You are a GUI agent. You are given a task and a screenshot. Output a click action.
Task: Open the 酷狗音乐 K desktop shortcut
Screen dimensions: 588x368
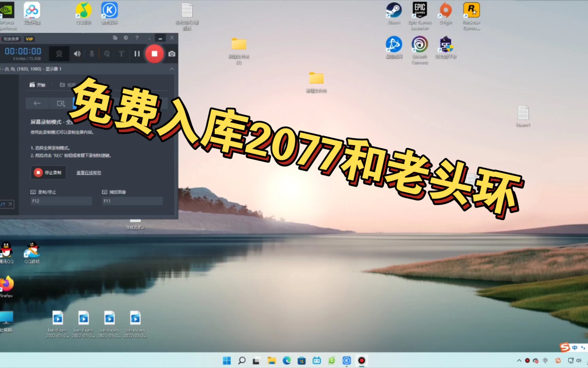[110, 14]
